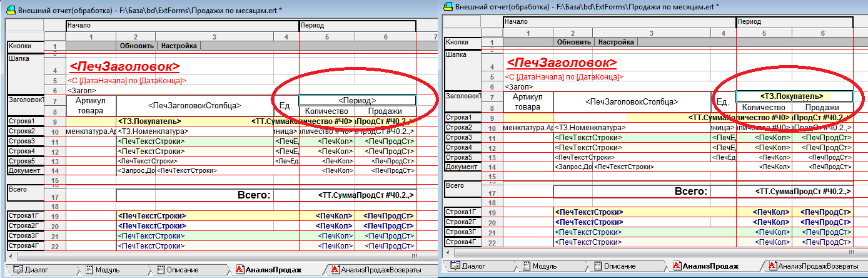Click the Документ section label in left window
868x278 pixels.
(24, 170)
